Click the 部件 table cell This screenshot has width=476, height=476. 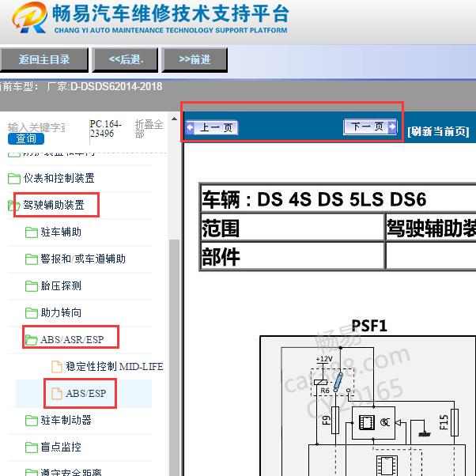click(293, 256)
